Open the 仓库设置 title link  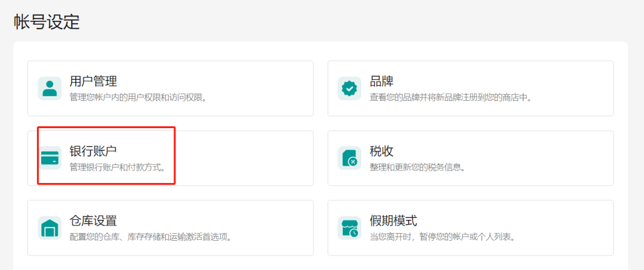point(93,221)
